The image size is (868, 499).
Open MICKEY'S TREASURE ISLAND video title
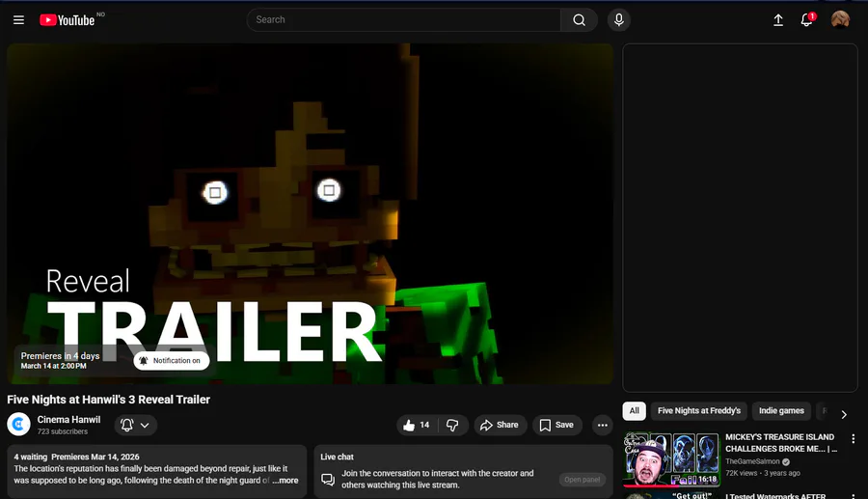[780, 443]
